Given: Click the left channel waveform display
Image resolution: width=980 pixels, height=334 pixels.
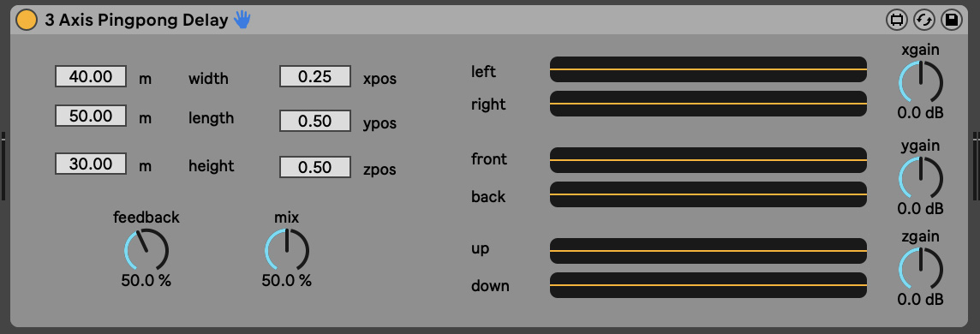Looking at the screenshot, I should [708, 69].
